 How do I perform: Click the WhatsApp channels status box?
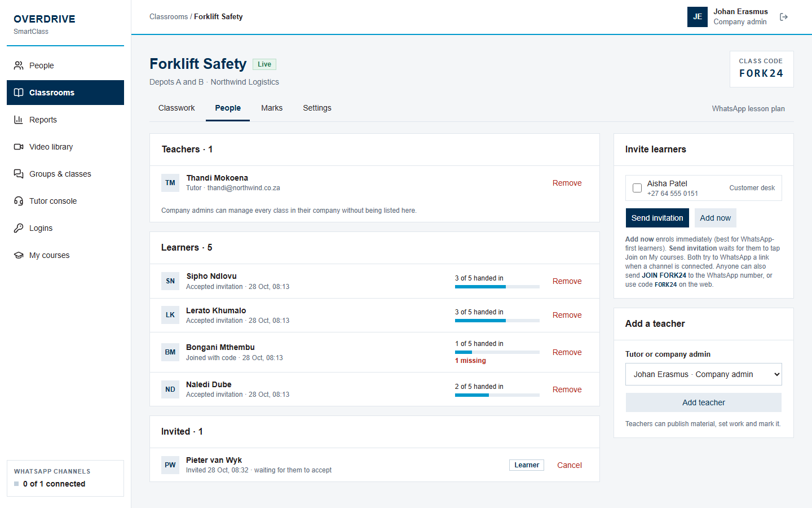pos(65,478)
